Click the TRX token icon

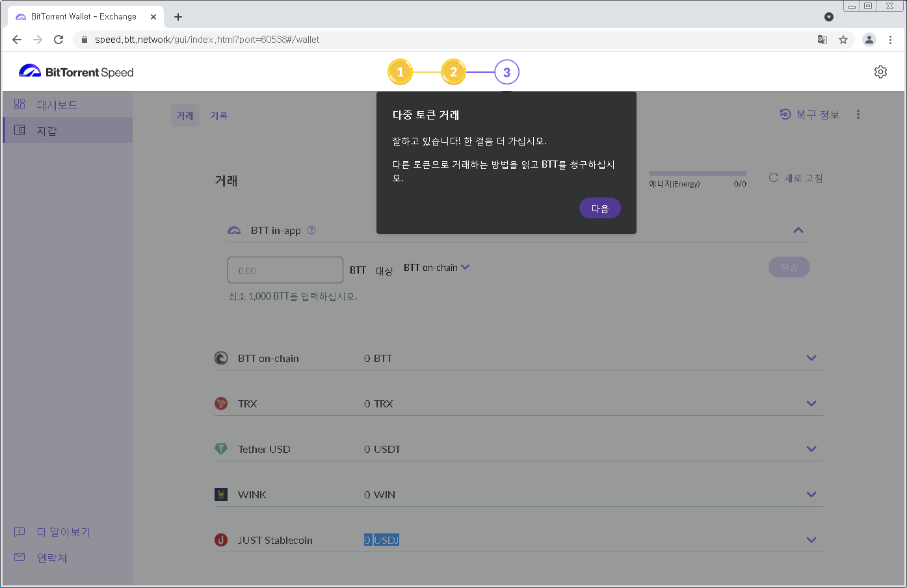[x=221, y=403]
